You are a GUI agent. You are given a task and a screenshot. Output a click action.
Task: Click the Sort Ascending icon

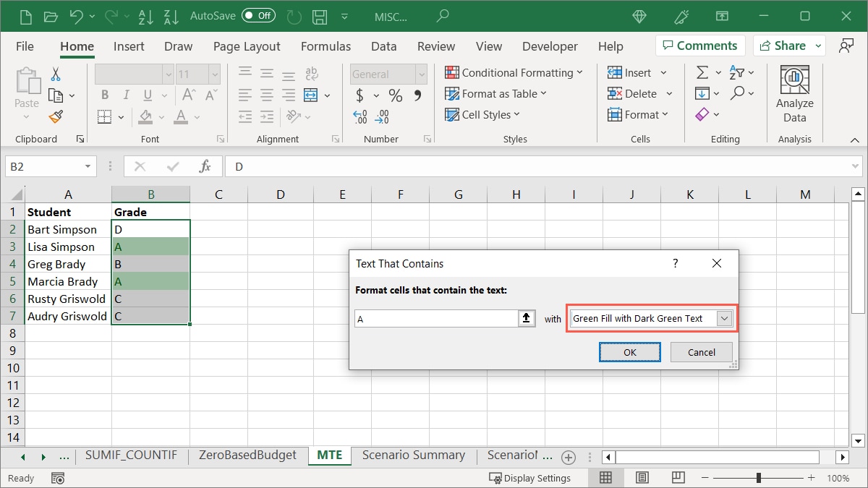(145, 16)
